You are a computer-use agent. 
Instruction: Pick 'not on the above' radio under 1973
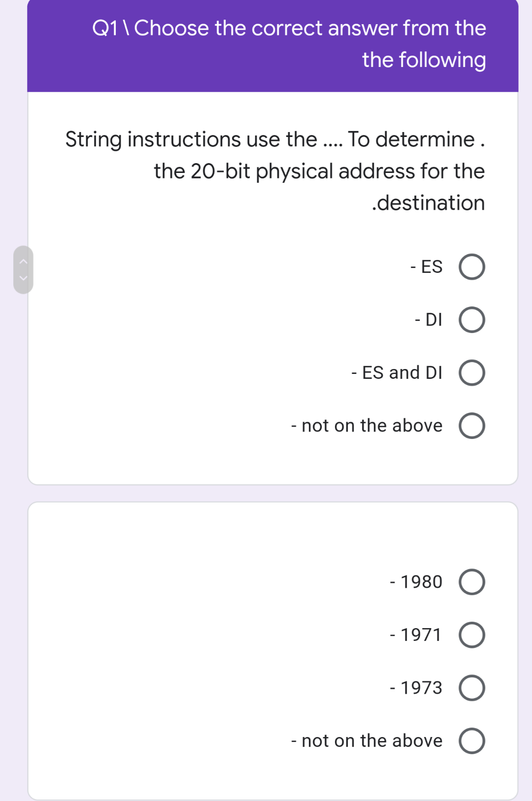tap(471, 741)
